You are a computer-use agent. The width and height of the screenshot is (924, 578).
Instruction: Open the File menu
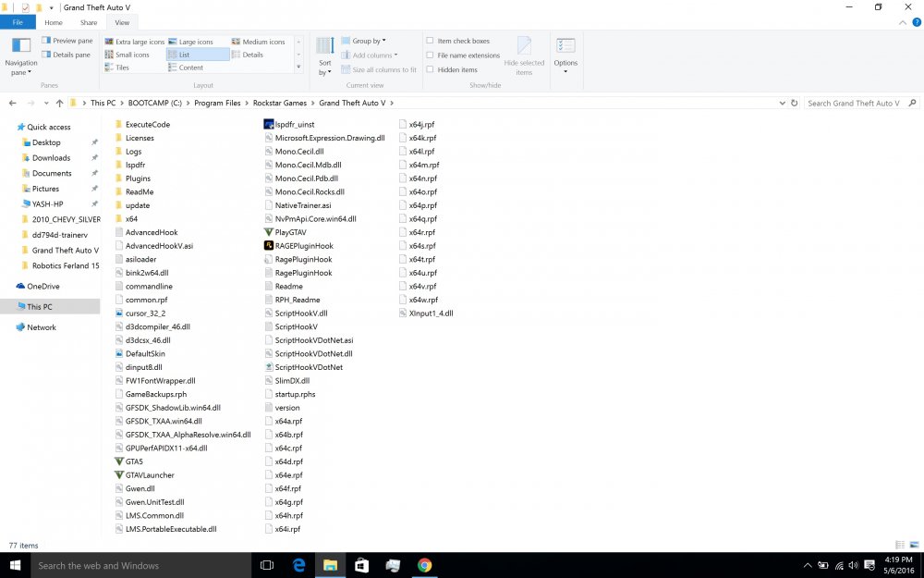18,22
